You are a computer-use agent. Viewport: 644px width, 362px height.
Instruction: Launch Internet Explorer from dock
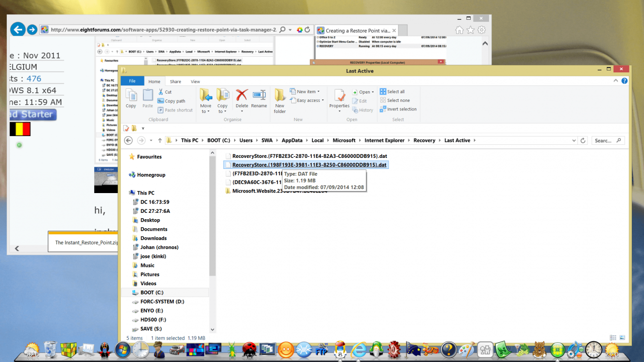pyautogui.click(x=359, y=349)
